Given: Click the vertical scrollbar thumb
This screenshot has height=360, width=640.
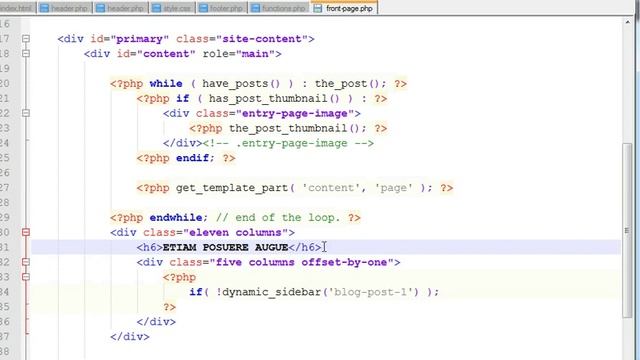Looking at the screenshot, I should 627,230.
